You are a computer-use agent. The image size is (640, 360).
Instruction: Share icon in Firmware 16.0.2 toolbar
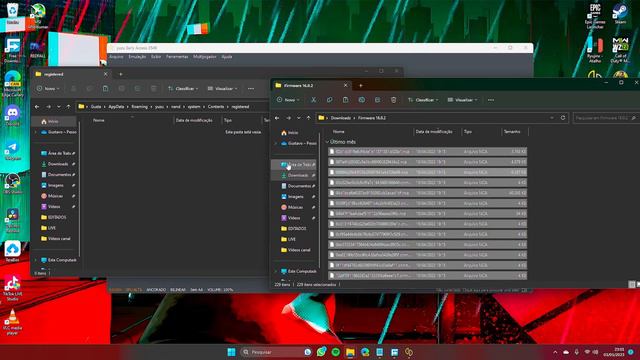tap(378, 100)
